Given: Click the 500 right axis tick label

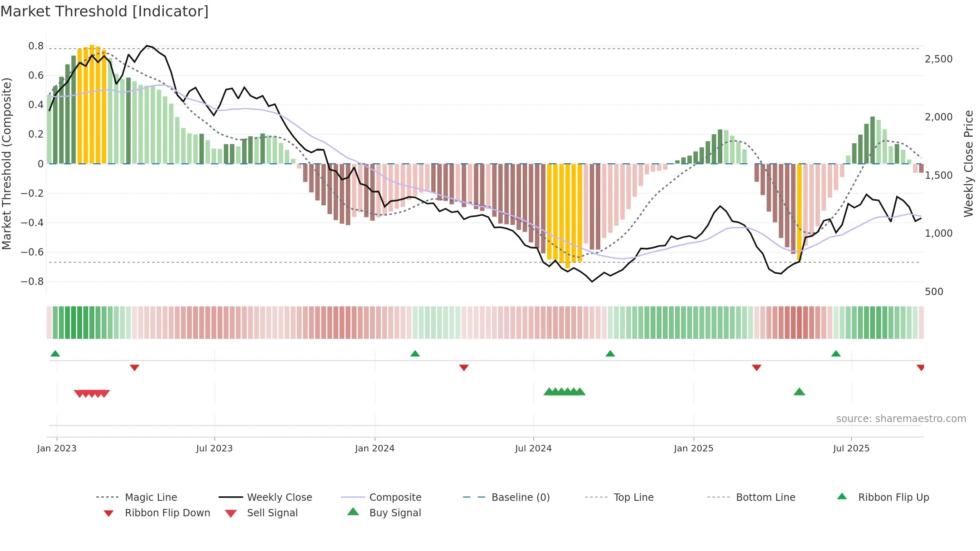Looking at the screenshot, I should point(934,291).
